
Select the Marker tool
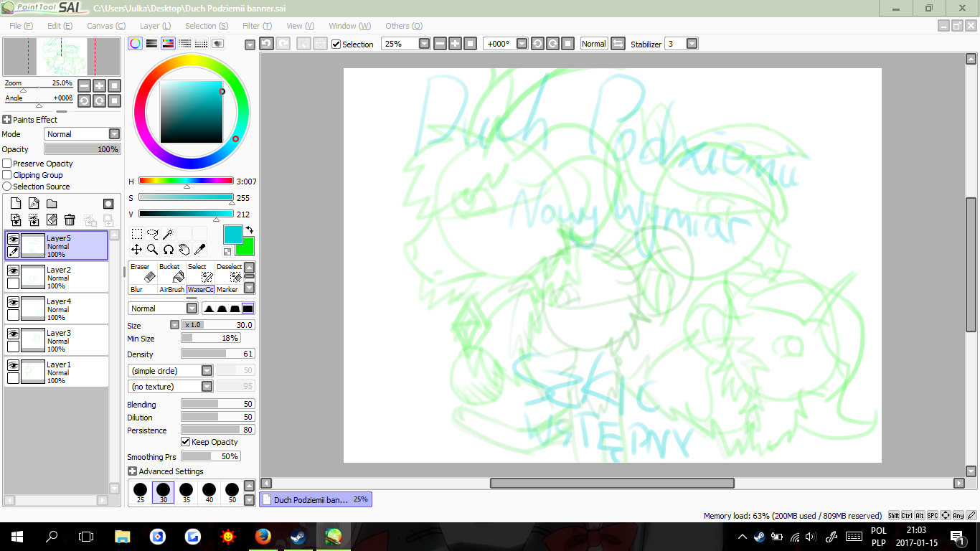point(229,290)
